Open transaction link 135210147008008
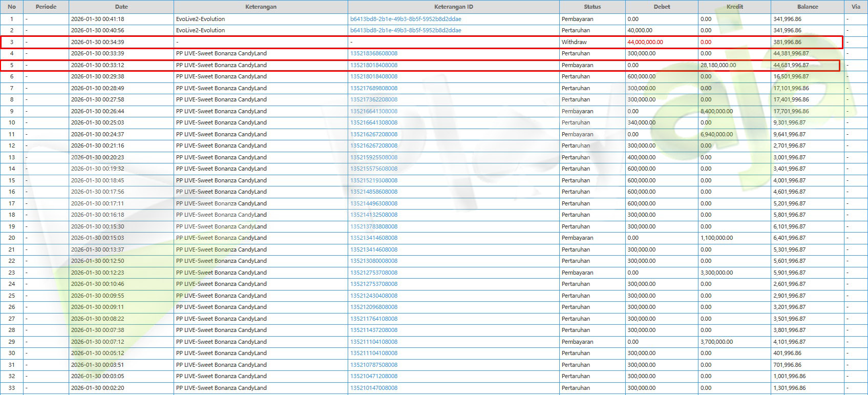 coord(373,388)
